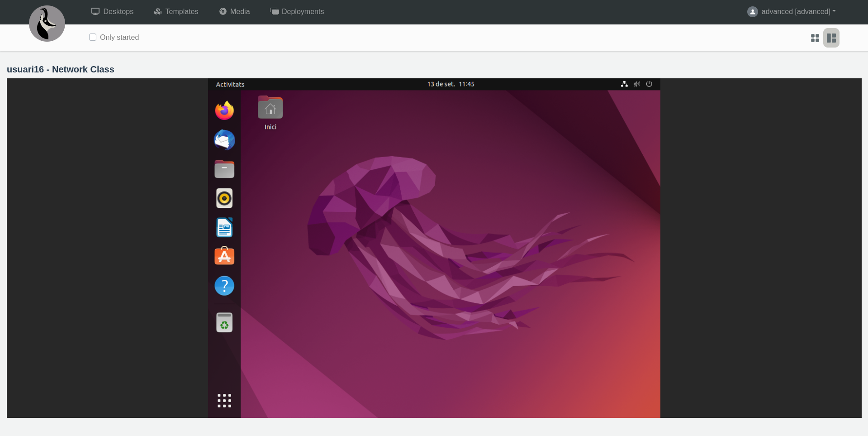Select the large tile layout view icon
Screen dimensions: 868x436
(x=831, y=38)
